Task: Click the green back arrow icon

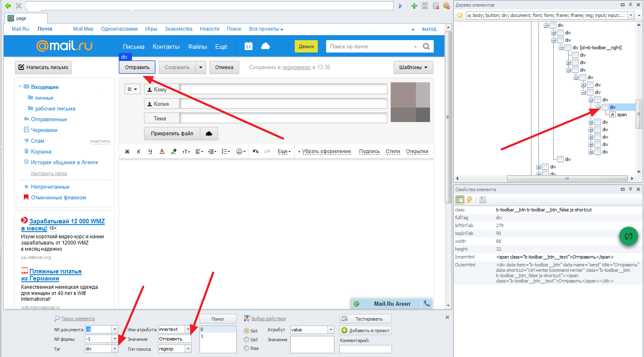Action: (x=7, y=6)
